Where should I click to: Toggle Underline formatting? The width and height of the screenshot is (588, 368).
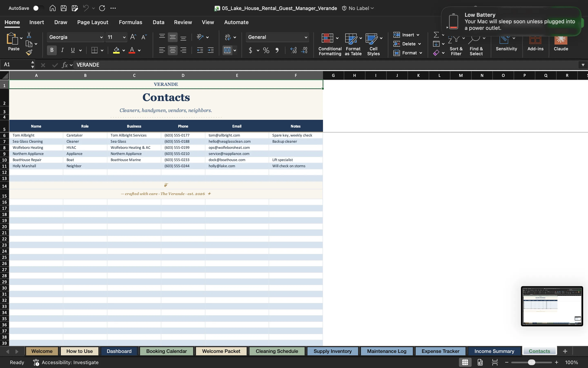point(73,50)
